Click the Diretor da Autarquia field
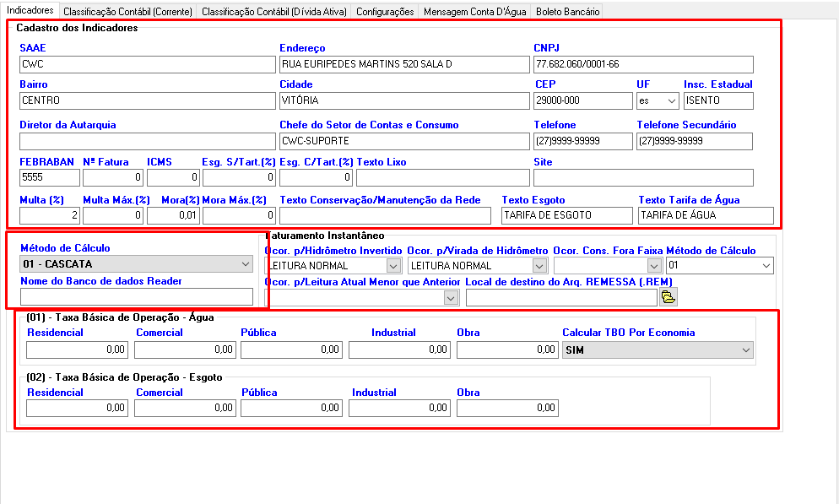 pyautogui.click(x=148, y=141)
